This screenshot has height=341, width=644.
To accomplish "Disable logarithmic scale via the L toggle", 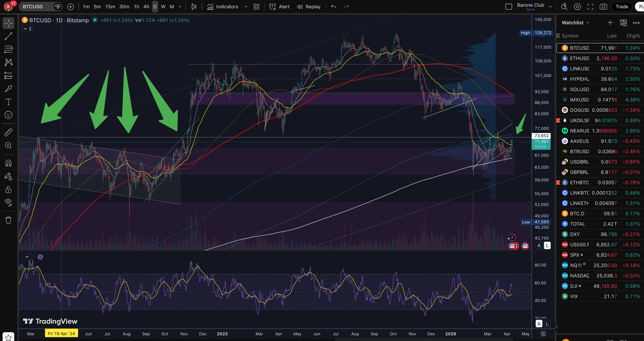I will (547, 245).
